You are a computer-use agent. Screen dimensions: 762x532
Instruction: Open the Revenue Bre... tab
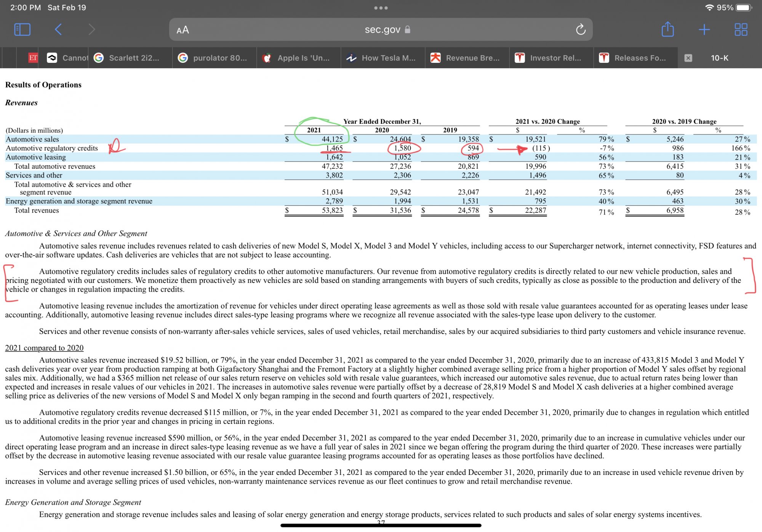467,58
